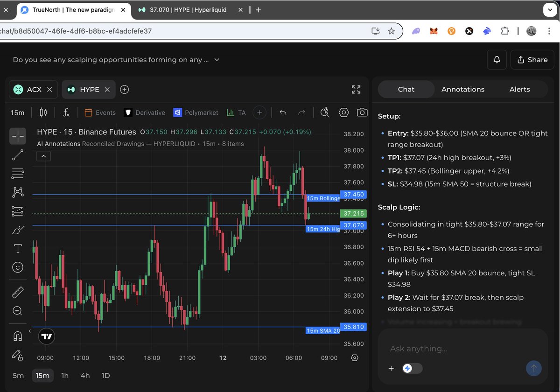Open the forecasting position tool

[18, 211]
